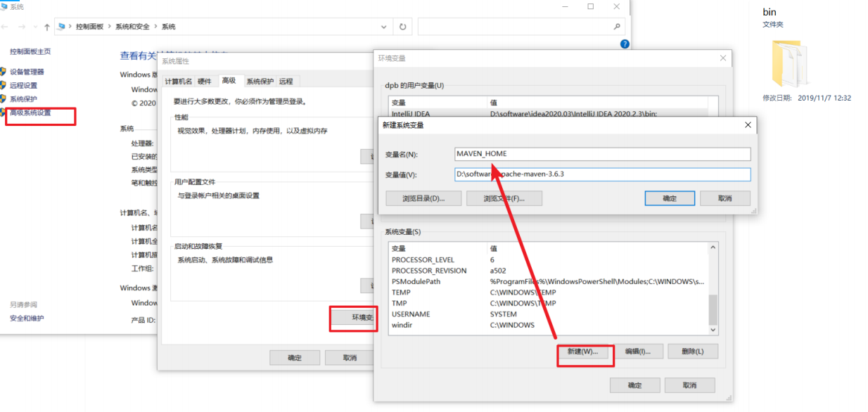868x412 pixels.
Task: Cancel the new system variable dialog
Action: coord(725,198)
